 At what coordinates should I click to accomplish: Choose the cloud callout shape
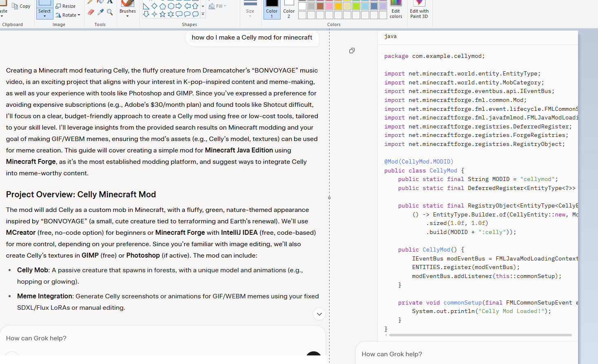[x=195, y=14]
